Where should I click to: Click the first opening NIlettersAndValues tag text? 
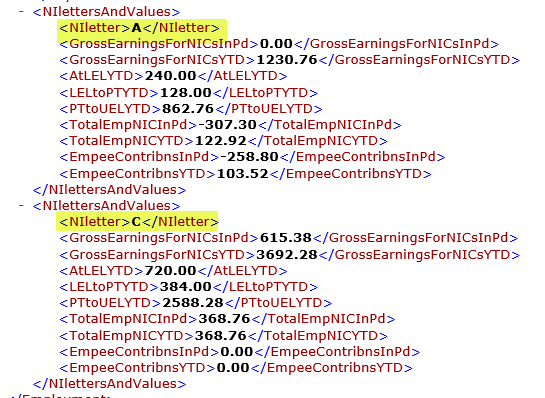(x=106, y=12)
